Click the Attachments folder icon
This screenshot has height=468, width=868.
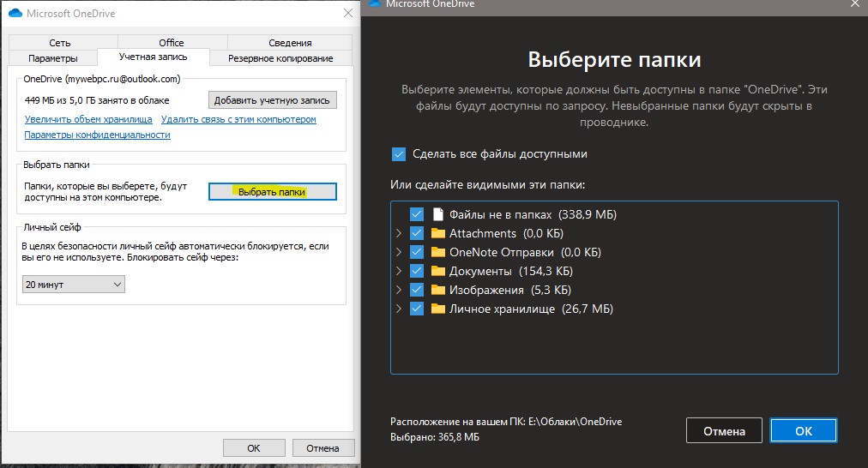click(x=438, y=233)
